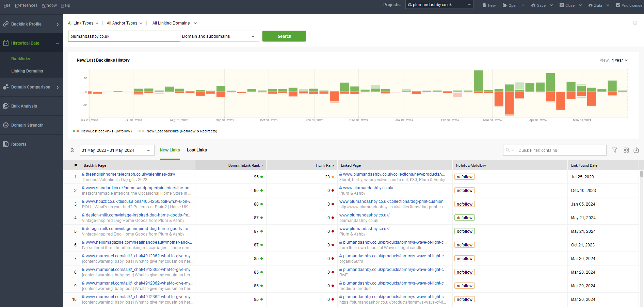Viewport: 644px width, 307px height.
Task: Open the Window menu
Action: click(49, 5)
